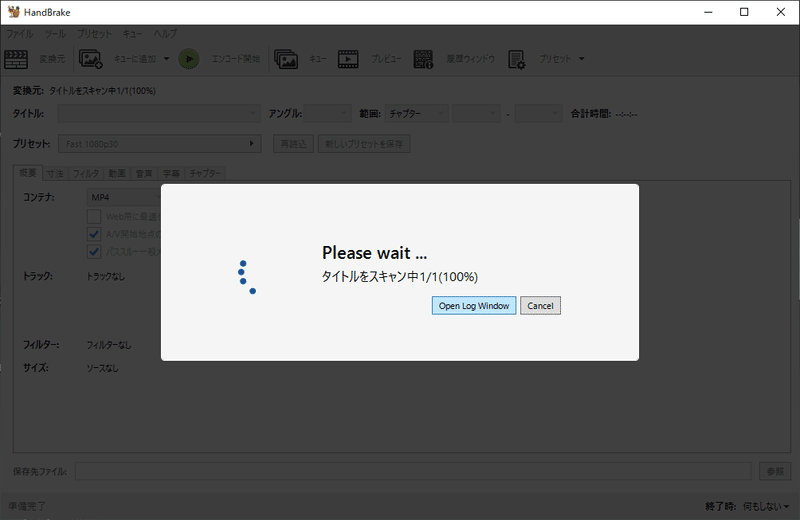800x520 pixels.
Task: Enable the Web用に最適化 checkbox
Action: (94, 216)
